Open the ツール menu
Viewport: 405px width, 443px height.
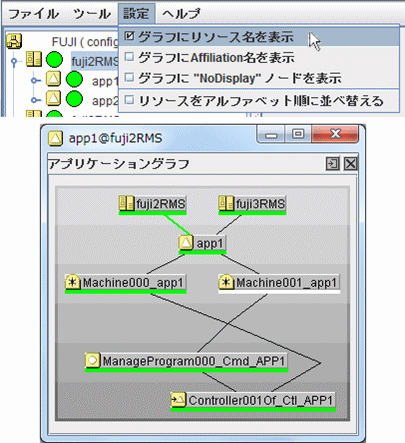tap(92, 14)
